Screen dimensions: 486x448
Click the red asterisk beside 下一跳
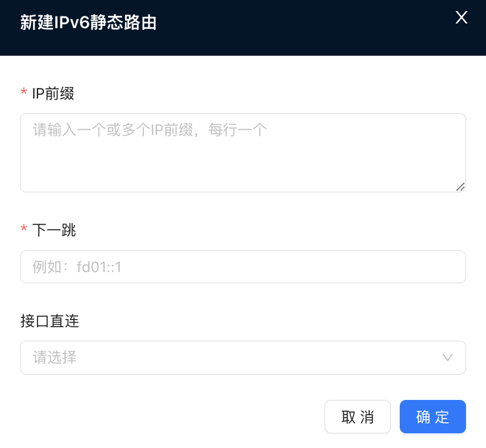(24, 229)
